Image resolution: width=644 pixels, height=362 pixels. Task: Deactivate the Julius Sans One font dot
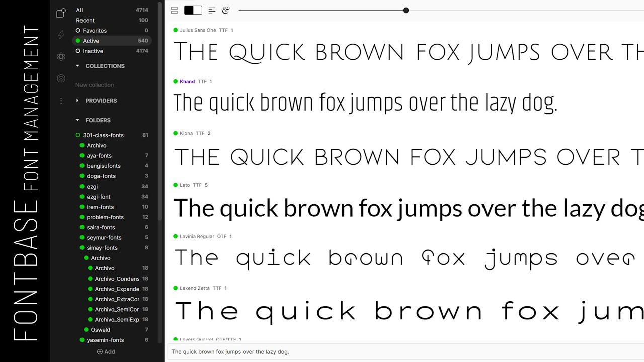tap(176, 30)
